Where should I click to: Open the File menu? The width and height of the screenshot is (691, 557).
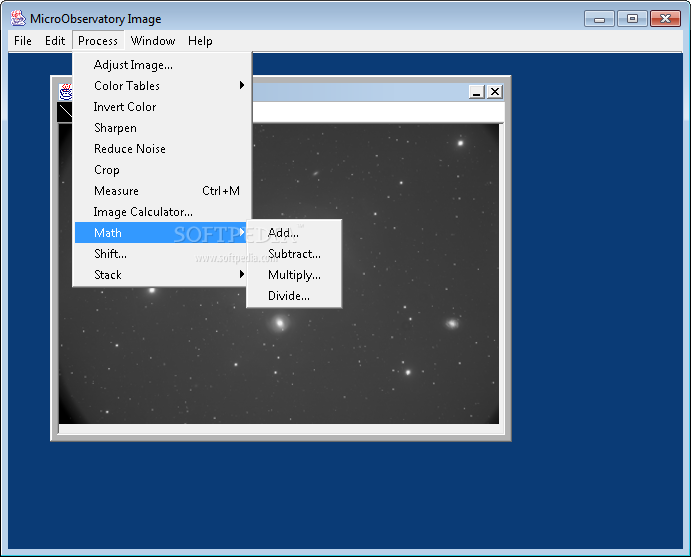(22, 41)
